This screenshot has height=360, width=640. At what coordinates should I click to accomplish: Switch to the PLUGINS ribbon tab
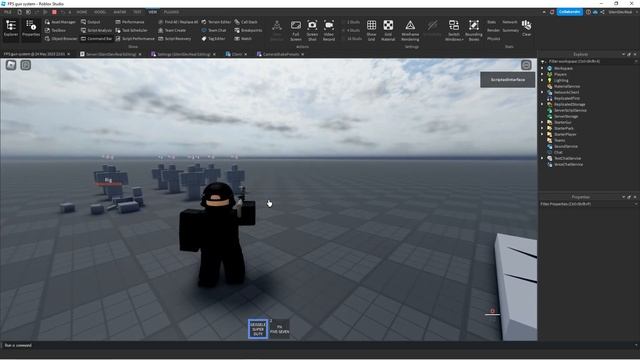(x=171, y=12)
